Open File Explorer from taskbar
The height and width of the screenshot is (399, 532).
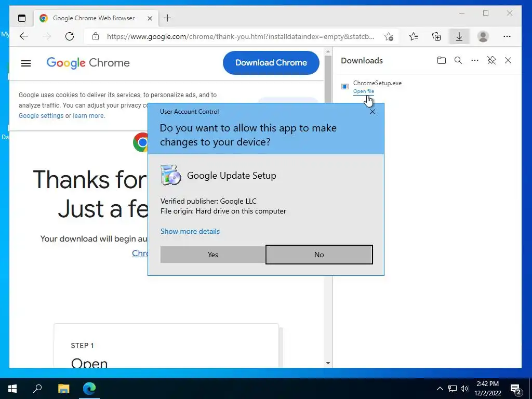(63, 389)
